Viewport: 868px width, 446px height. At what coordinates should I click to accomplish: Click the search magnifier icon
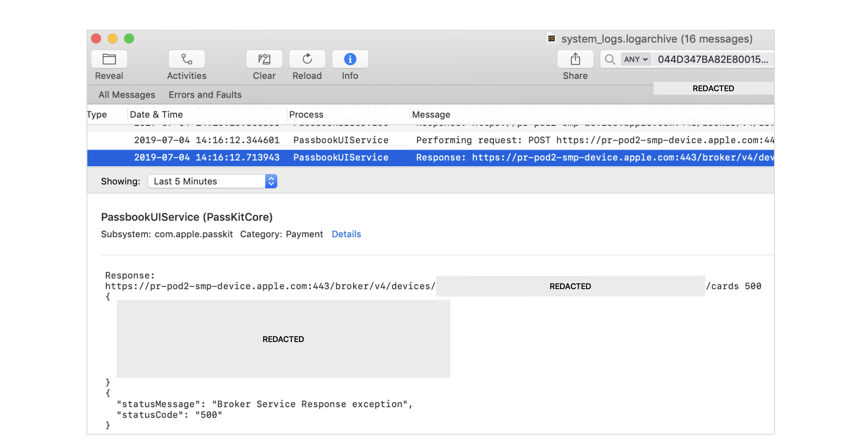coord(610,59)
